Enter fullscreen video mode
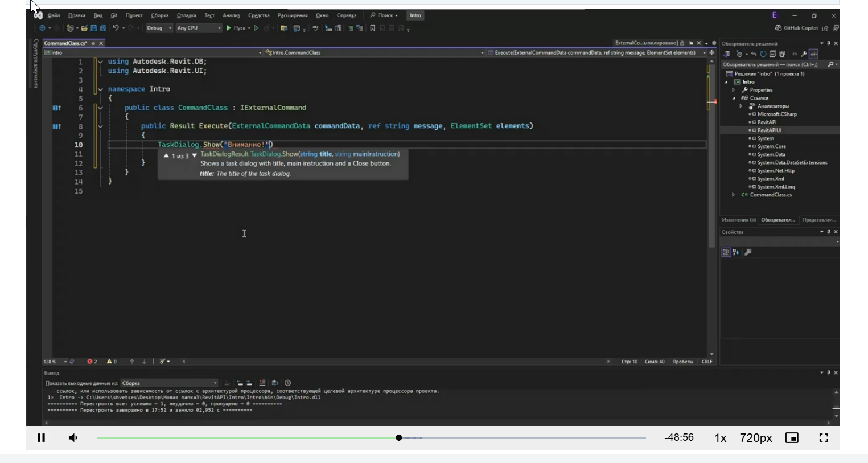Screen dimensions: 868x463 [x=824, y=438]
